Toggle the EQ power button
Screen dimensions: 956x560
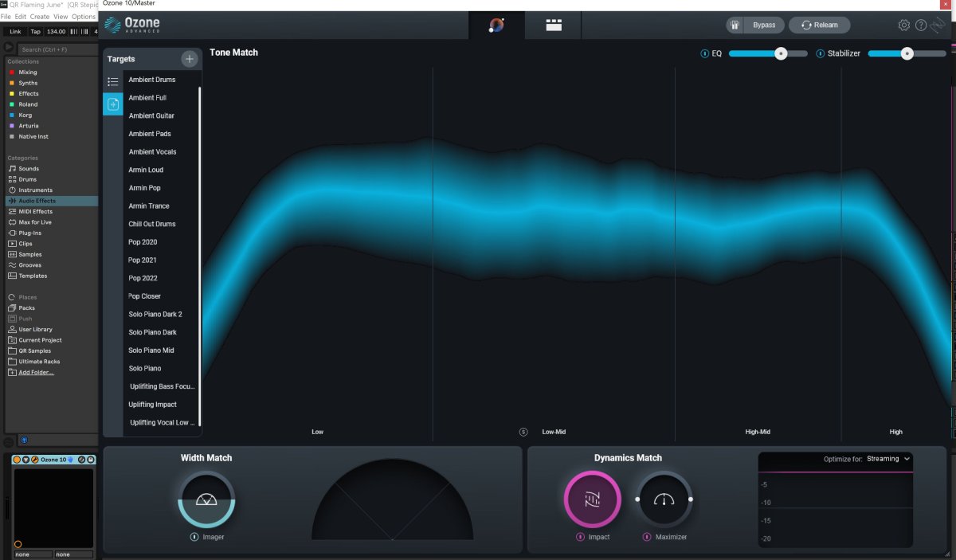click(x=704, y=53)
